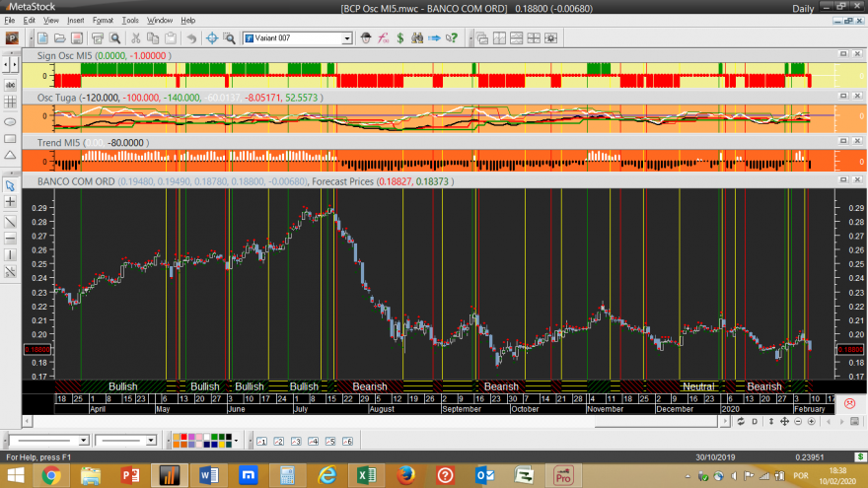Open the Tools menu
This screenshot has width=868, height=488.
tap(130, 21)
